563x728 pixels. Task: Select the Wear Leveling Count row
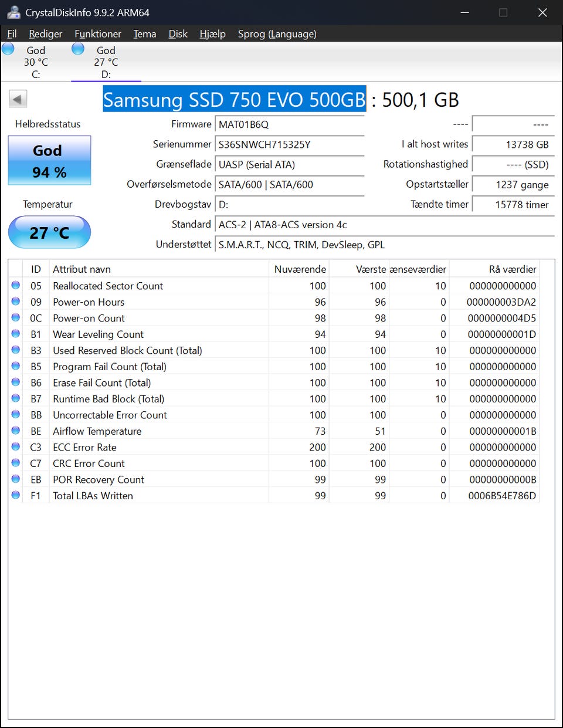pyautogui.click(x=274, y=334)
